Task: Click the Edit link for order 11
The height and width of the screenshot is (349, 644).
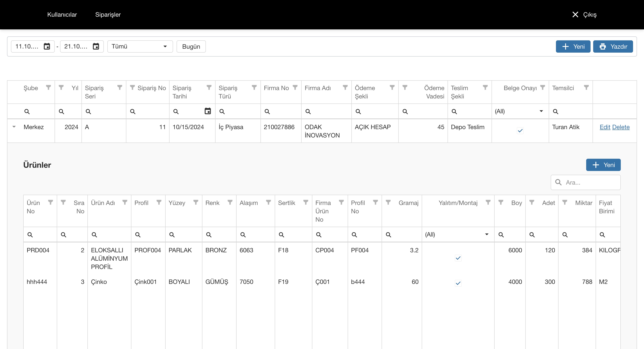Action: click(605, 127)
